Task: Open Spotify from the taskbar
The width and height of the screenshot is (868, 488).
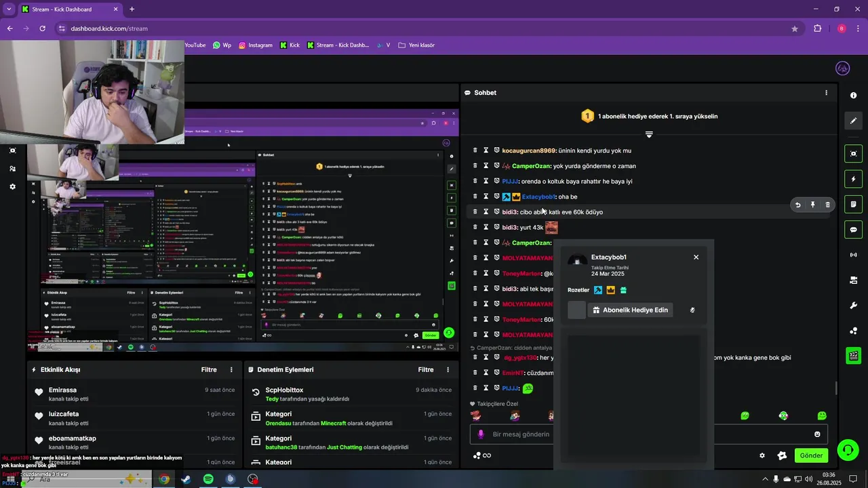Action: [x=208, y=479]
